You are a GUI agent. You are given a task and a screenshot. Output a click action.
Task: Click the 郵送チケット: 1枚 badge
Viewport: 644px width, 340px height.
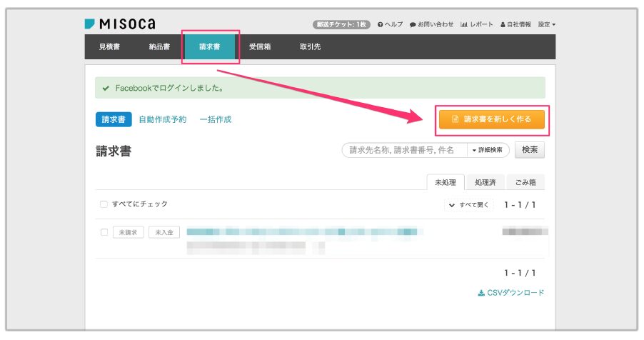340,24
